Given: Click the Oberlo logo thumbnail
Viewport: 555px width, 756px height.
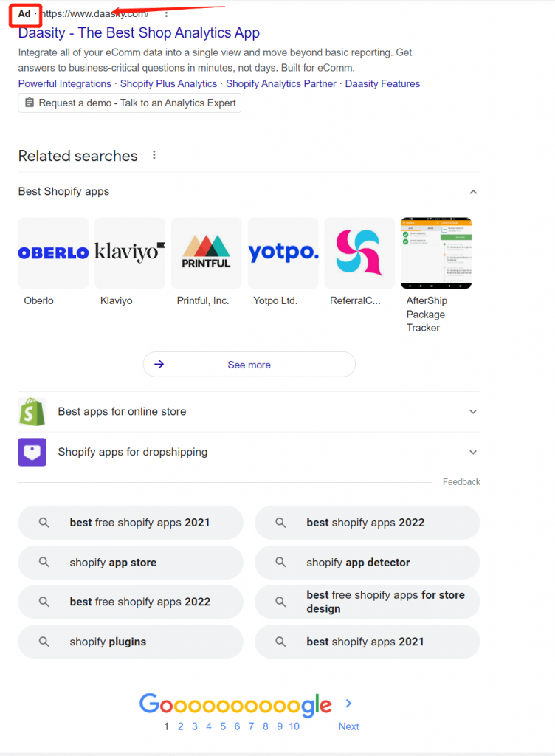Looking at the screenshot, I should (x=53, y=253).
